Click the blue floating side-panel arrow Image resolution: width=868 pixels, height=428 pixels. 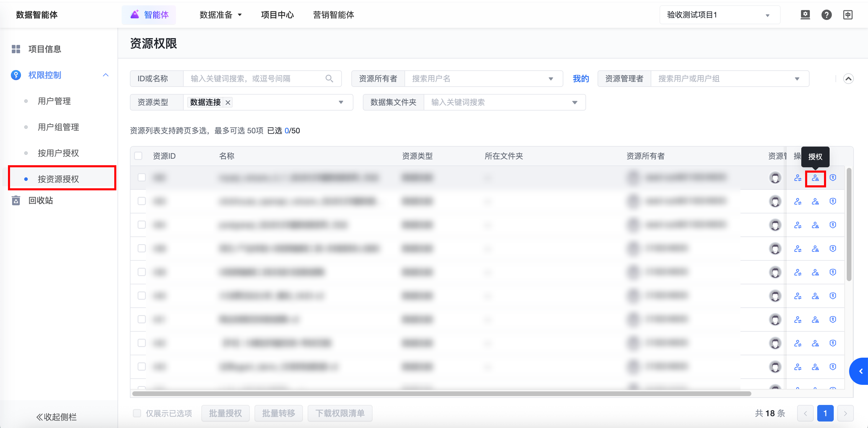tap(860, 371)
